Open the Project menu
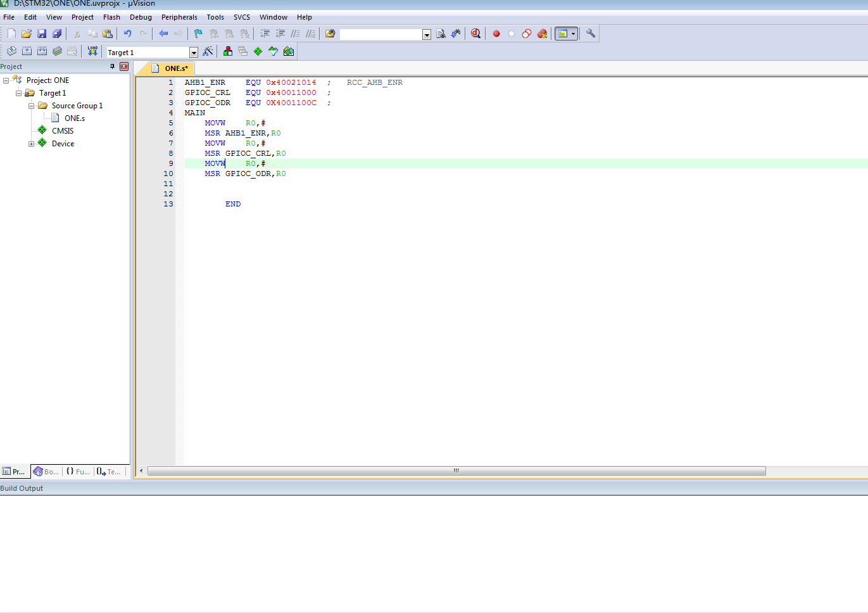The width and height of the screenshot is (868, 613). [x=82, y=17]
